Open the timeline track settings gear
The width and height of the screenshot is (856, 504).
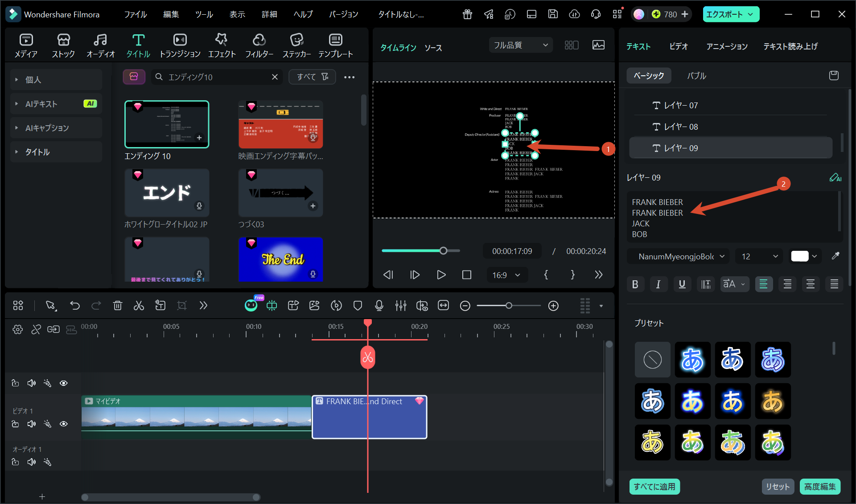[x=18, y=329]
